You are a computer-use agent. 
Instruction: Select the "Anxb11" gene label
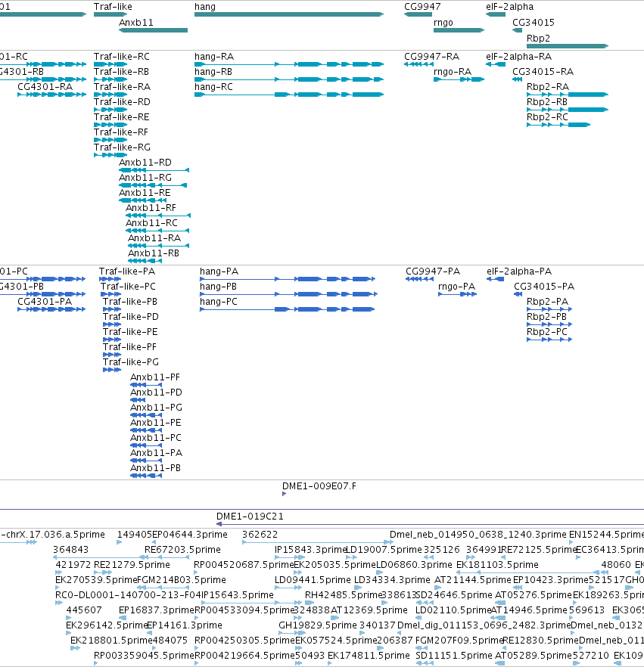coord(135,23)
